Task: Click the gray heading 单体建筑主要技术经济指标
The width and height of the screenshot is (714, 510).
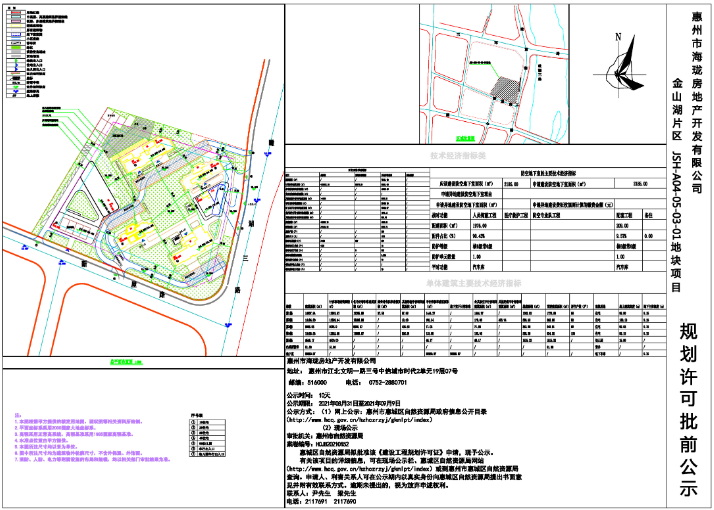Action: tap(474, 283)
